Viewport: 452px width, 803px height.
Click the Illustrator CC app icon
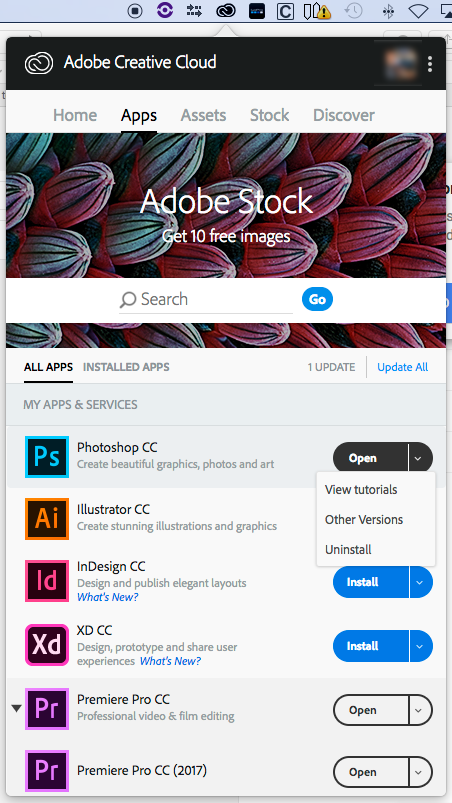click(x=47, y=519)
